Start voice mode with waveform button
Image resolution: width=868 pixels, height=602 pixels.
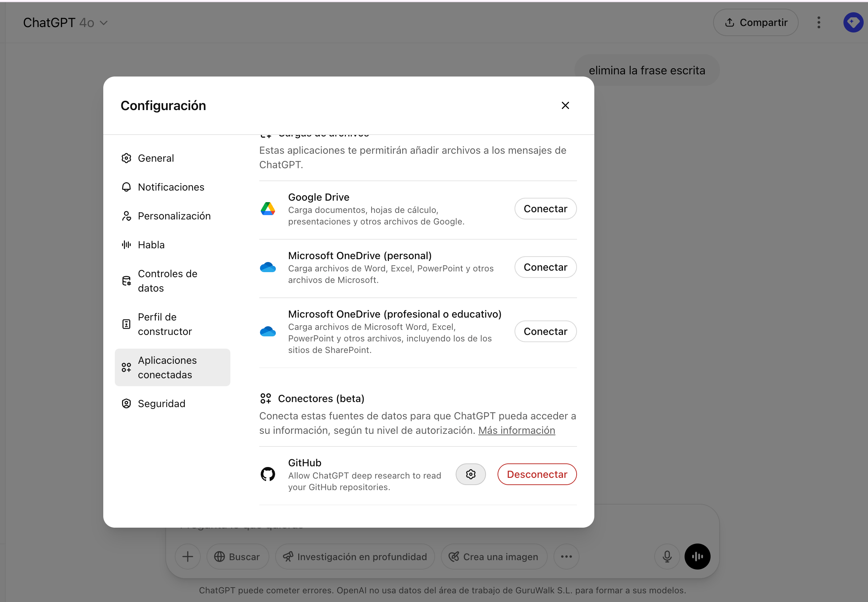698,557
